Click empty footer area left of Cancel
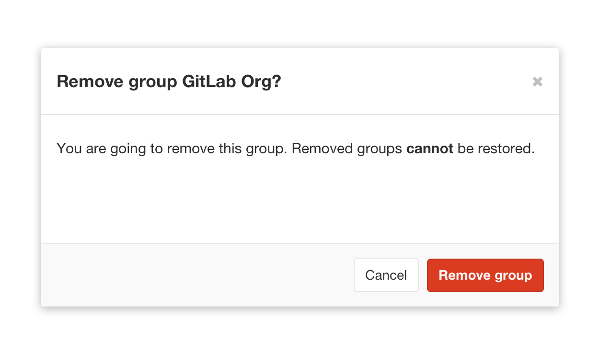 point(192,275)
